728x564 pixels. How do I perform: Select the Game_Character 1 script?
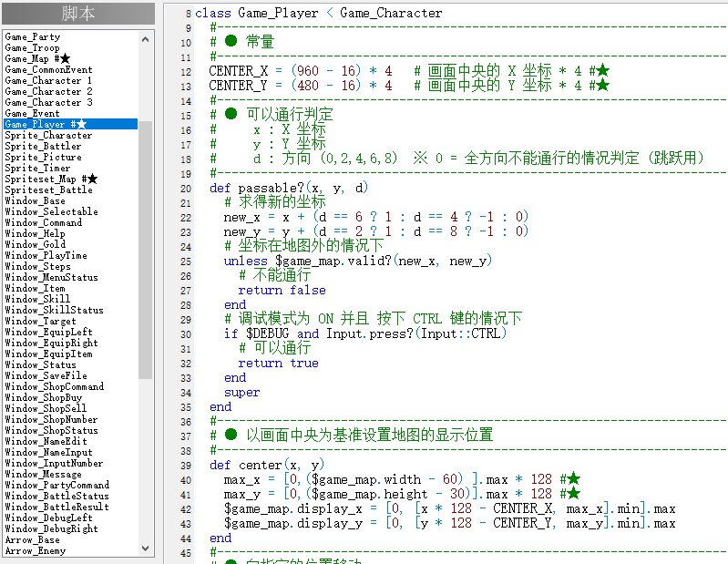coord(48,80)
